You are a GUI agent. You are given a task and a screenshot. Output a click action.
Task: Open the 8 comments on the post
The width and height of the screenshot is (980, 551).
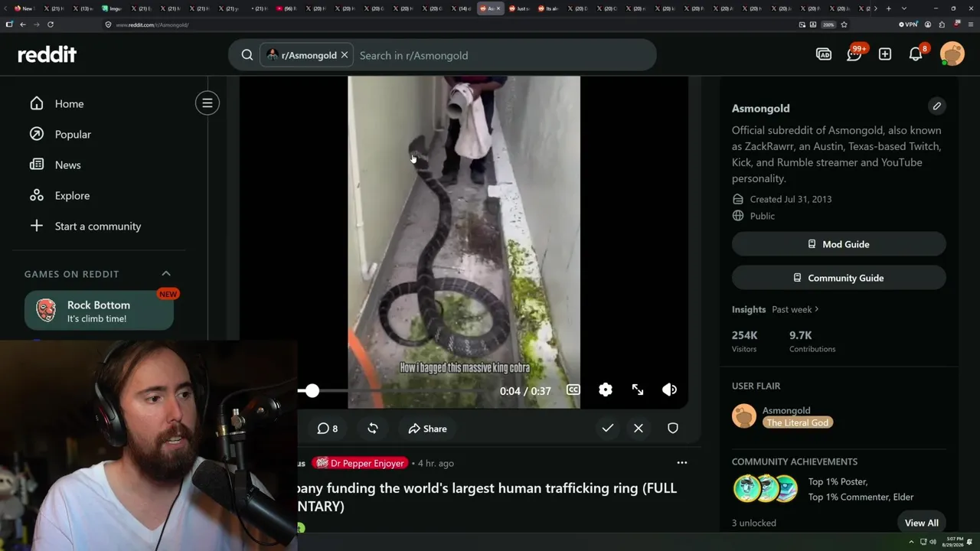click(328, 429)
